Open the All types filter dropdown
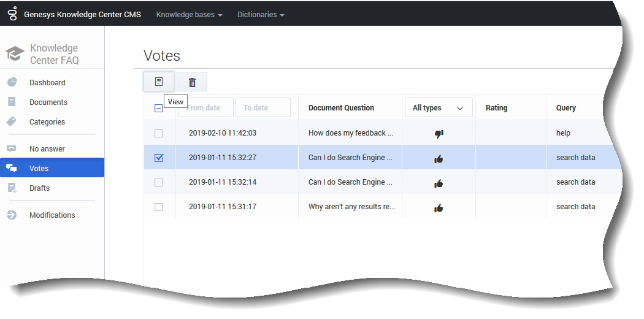Screen dimensions: 644x319 438,108
